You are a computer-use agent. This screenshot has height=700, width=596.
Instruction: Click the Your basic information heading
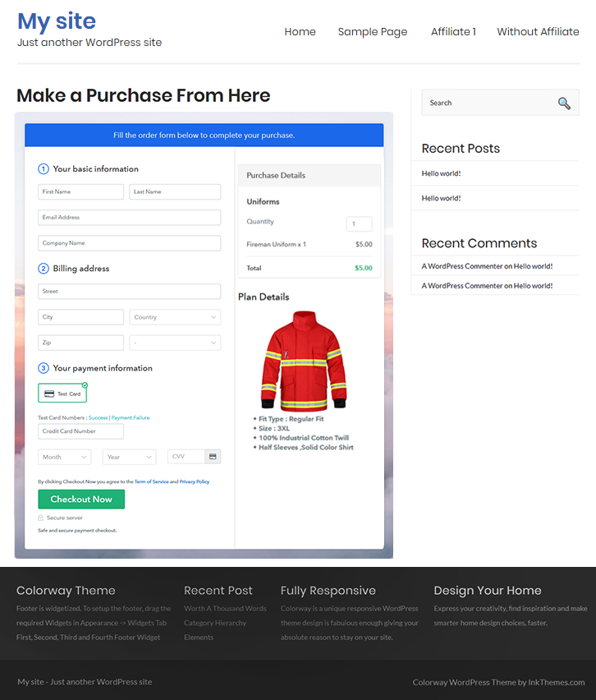pos(95,168)
